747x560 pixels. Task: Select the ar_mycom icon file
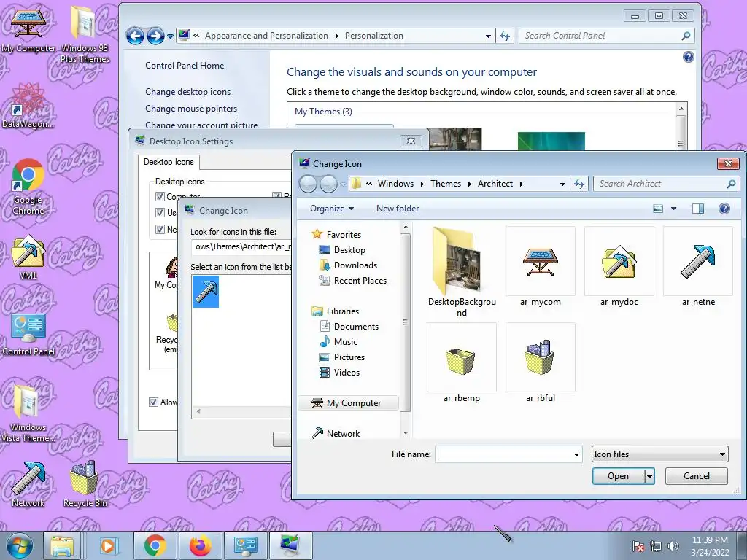click(x=541, y=267)
